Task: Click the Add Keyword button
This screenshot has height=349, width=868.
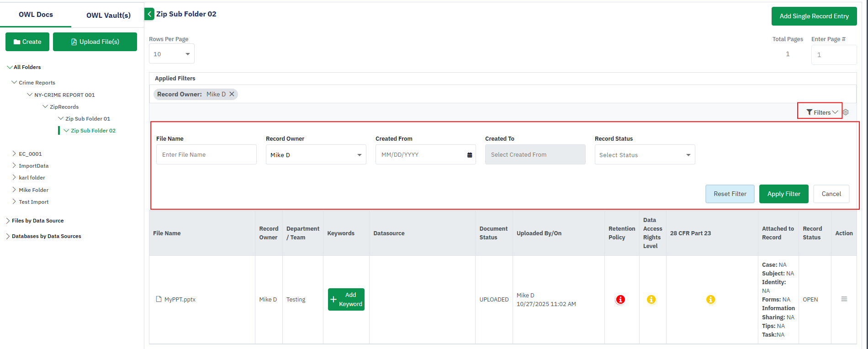Action: pyautogui.click(x=346, y=300)
